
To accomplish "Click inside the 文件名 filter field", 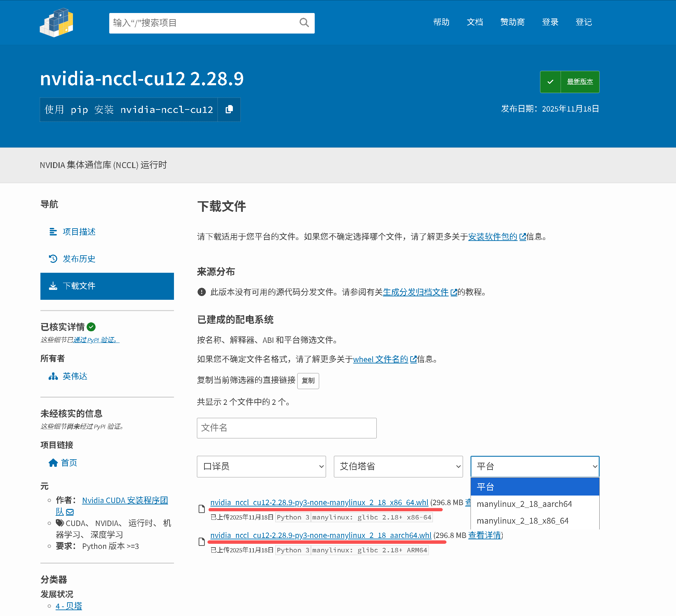I will tap(286, 428).
